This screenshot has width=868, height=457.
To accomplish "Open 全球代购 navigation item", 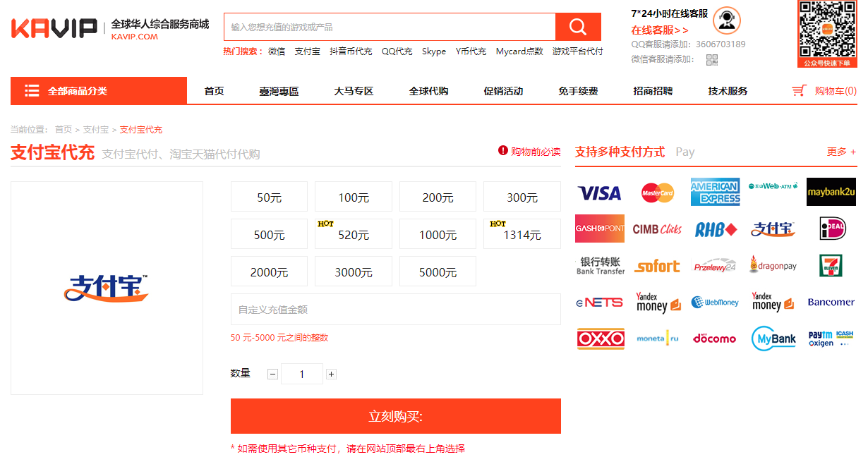I will coord(428,91).
